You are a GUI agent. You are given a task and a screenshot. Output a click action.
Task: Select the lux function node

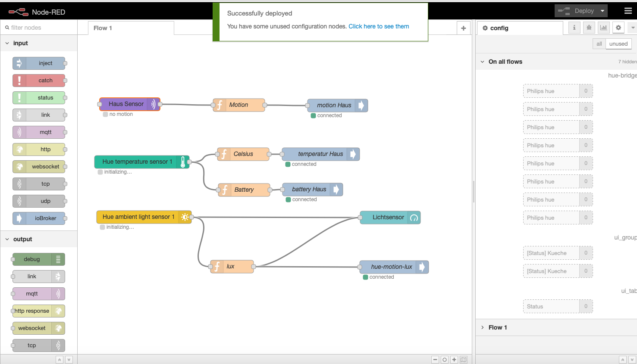click(232, 267)
